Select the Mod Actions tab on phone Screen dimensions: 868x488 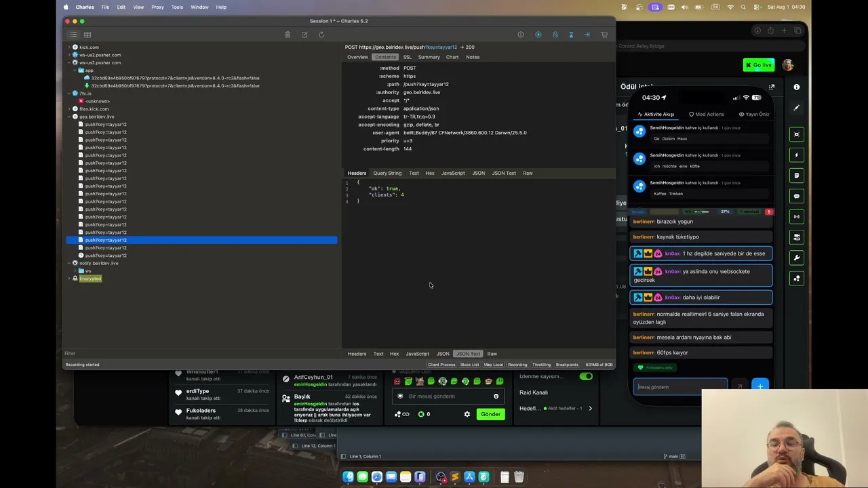707,114
